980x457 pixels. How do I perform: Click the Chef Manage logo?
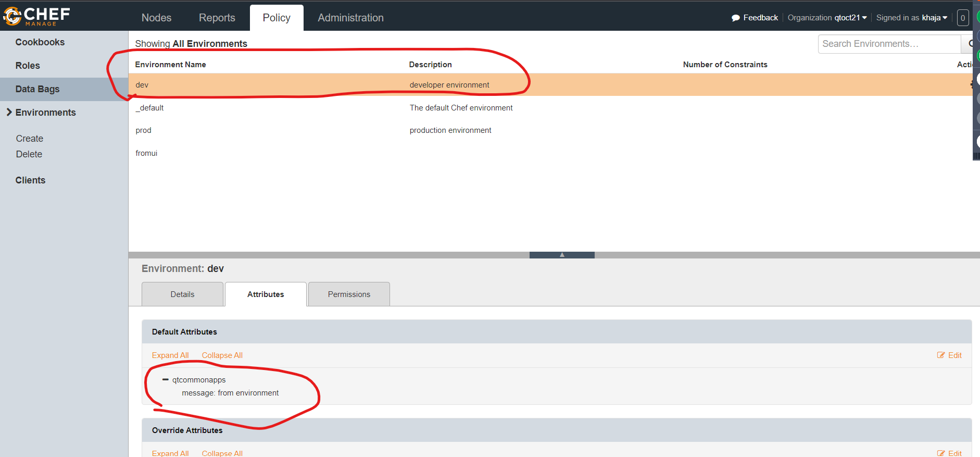pos(36,16)
